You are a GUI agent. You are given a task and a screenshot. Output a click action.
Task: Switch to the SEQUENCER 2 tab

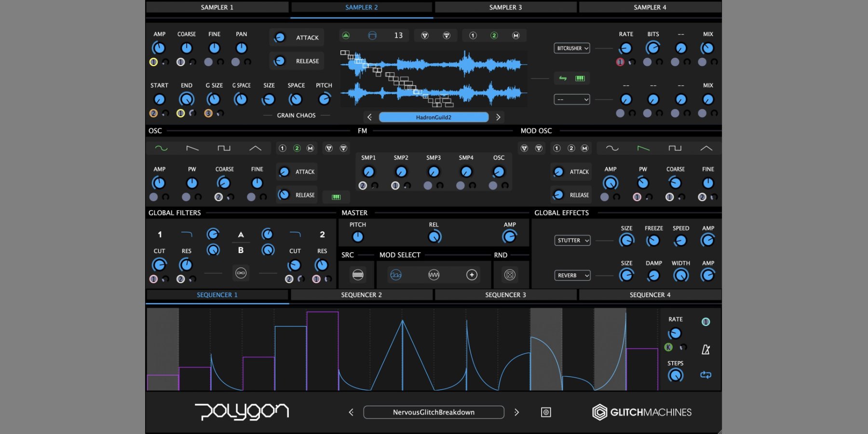tap(361, 295)
